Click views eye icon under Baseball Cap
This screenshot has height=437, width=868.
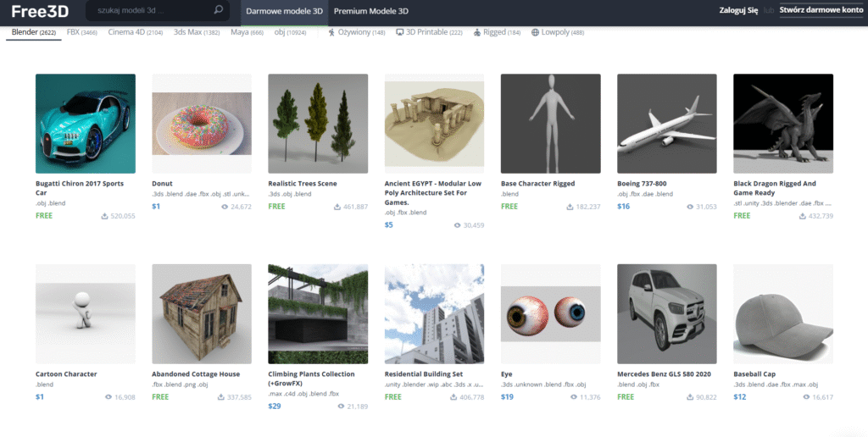point(807,396)
